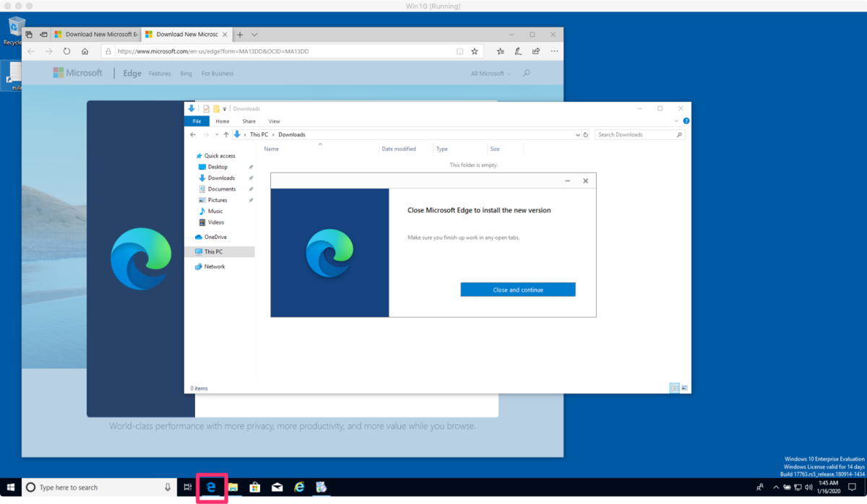Open a new tab in Edge
867x504 pixels.
click(x=240, y=35)
